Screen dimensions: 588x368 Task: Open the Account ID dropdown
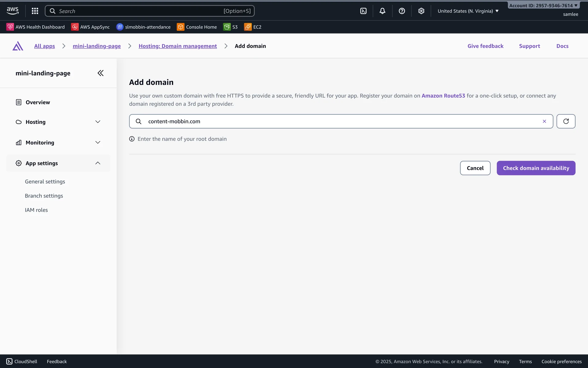(543, 6)
